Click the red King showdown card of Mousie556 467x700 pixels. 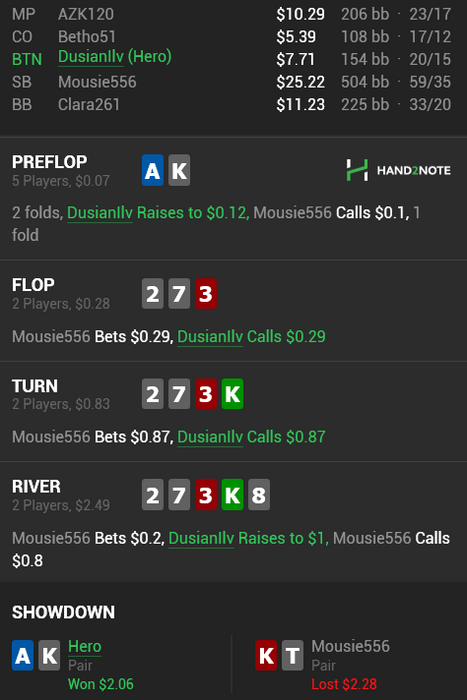266,655
